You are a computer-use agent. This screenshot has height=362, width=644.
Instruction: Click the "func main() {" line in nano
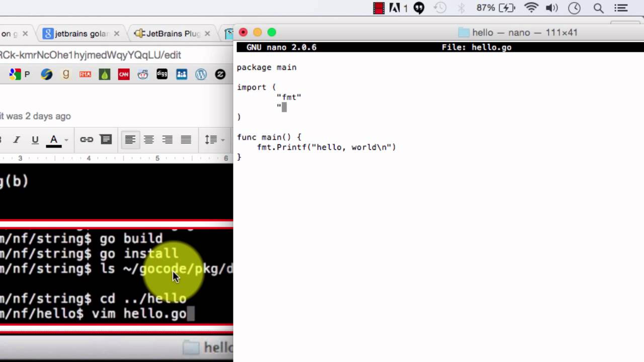(x=269, y=137)
